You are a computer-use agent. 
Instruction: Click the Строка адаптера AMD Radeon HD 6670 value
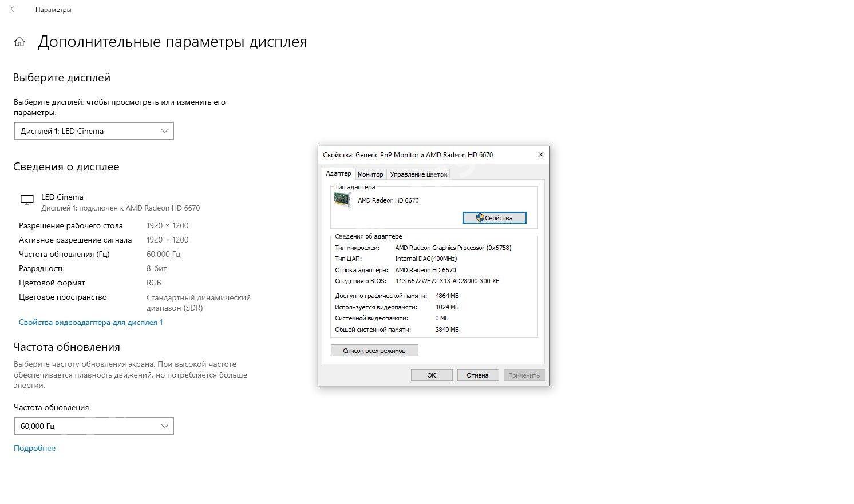click(x=425, y=270)
